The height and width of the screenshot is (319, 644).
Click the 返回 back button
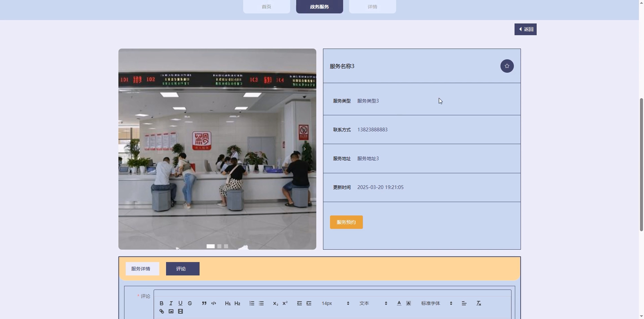525,29
